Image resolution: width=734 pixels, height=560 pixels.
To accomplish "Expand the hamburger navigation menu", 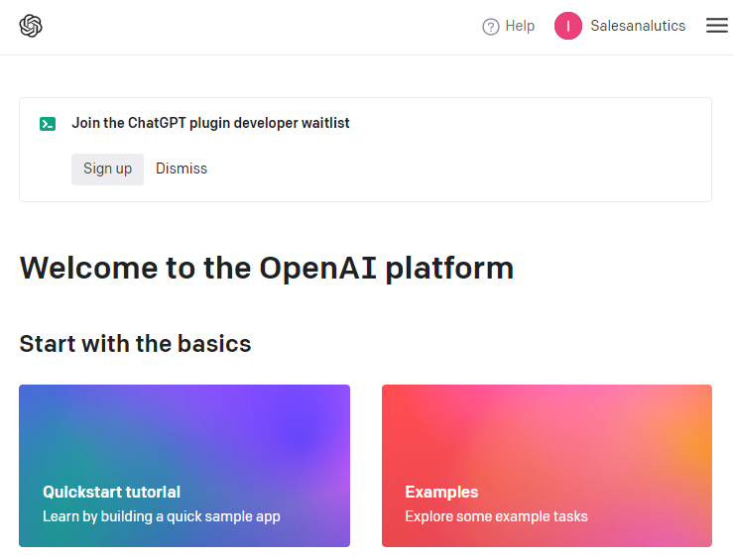I will click(x=716, y=27).
